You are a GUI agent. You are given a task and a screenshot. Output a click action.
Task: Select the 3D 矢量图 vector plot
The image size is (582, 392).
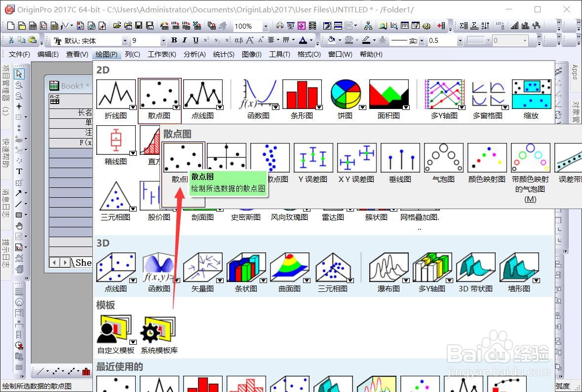[203, 268]
